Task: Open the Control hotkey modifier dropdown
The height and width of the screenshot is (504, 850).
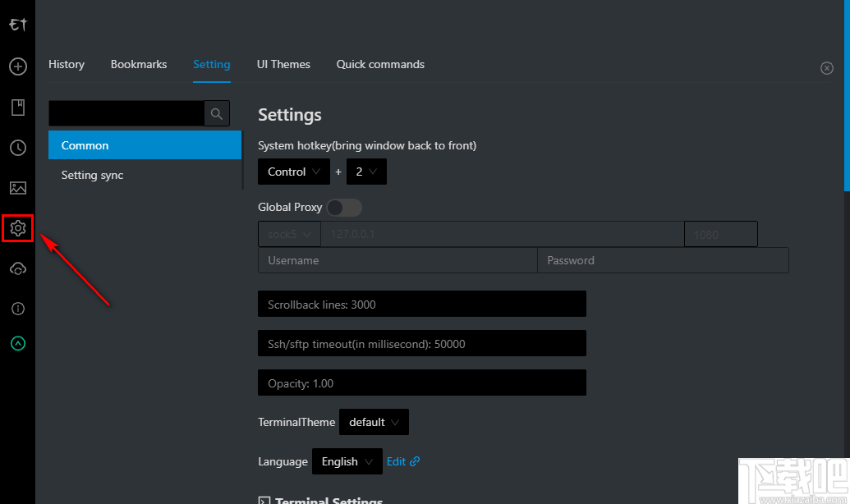Action: (x=293, y=172)
